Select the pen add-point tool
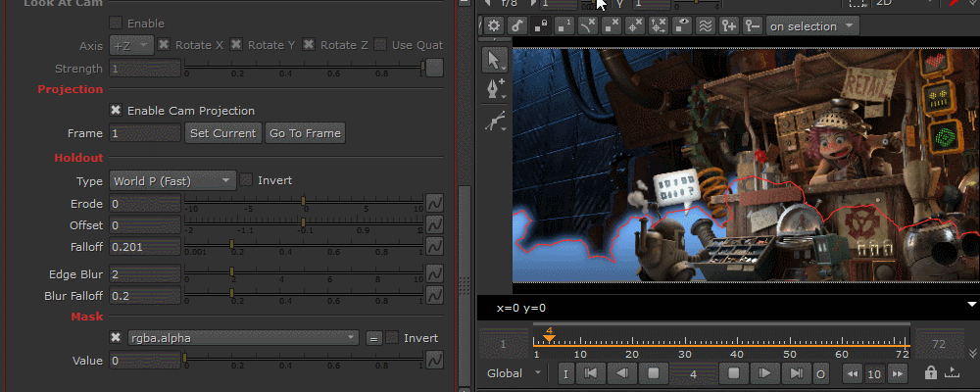Viewport: 980px width, 392px height. 494,90
